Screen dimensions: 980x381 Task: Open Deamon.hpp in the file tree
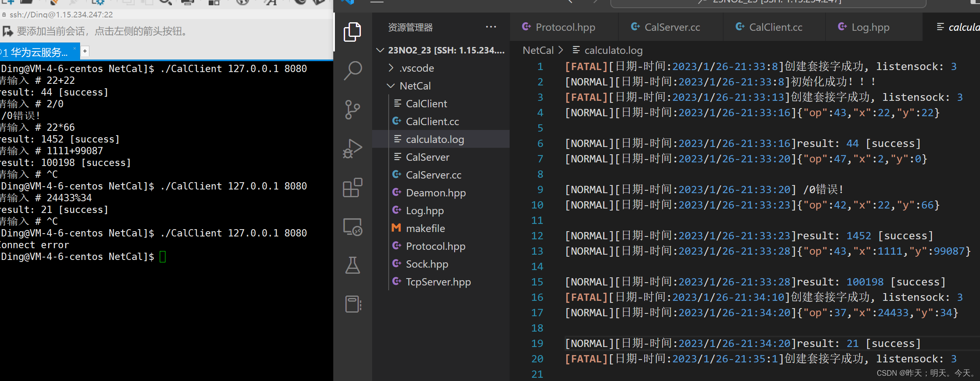(441, 193)
